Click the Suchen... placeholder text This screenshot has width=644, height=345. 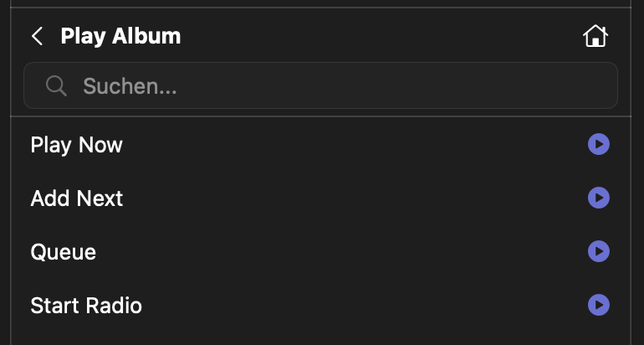click(130, 85)
